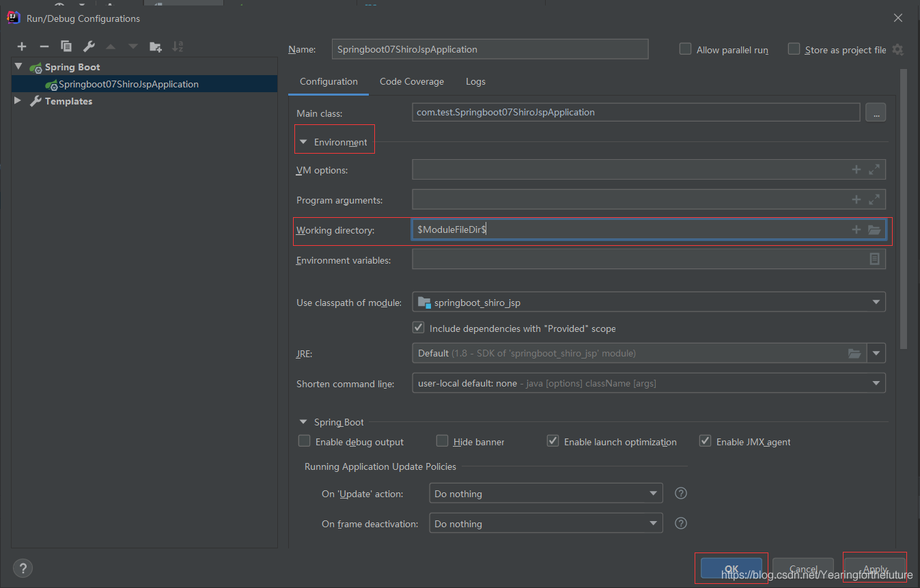Show help for frame deactivation policy
This screenshot has width=920, height=588.
680,523
